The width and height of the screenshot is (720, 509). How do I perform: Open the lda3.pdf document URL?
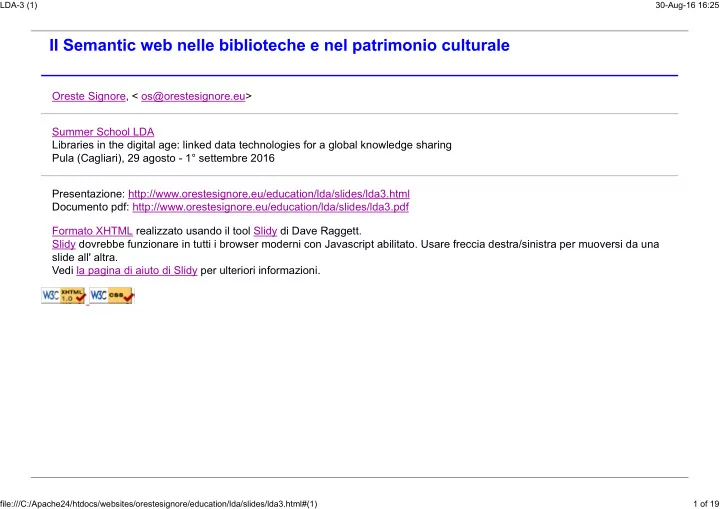[270, 207]
